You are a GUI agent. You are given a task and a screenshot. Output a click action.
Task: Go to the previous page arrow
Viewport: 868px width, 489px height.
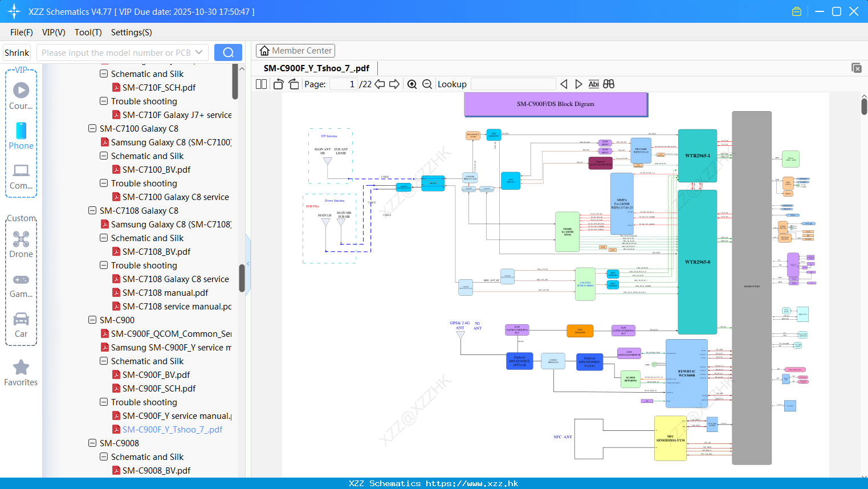(380, 84)
